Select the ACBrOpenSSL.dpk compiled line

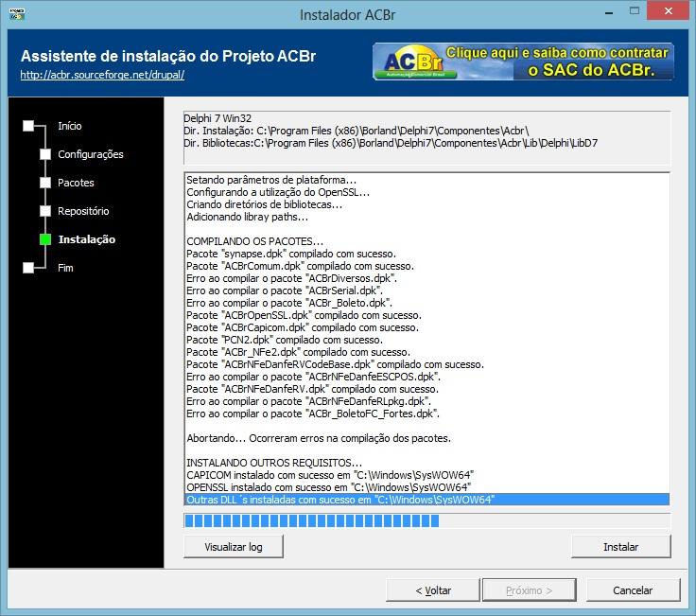304,315
